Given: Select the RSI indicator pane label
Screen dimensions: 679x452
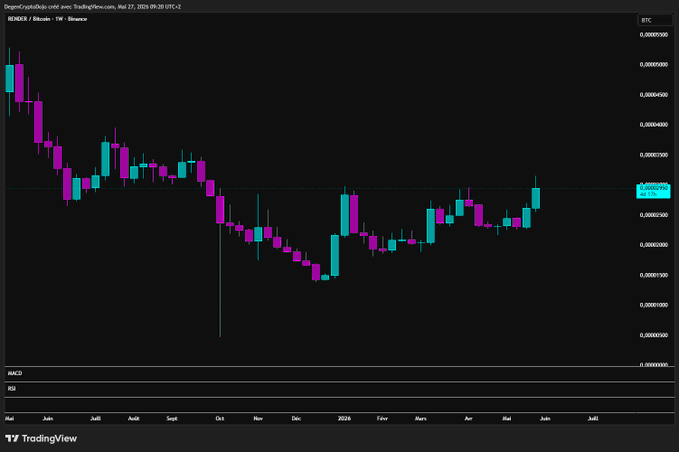Looking at the screenshot, I should [12, 389].
